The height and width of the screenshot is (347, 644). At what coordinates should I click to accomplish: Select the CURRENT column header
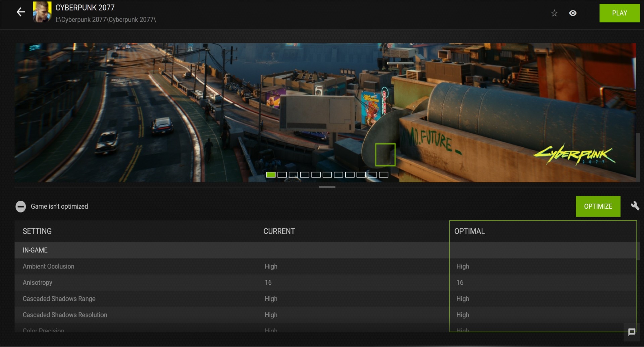(279, 231)
